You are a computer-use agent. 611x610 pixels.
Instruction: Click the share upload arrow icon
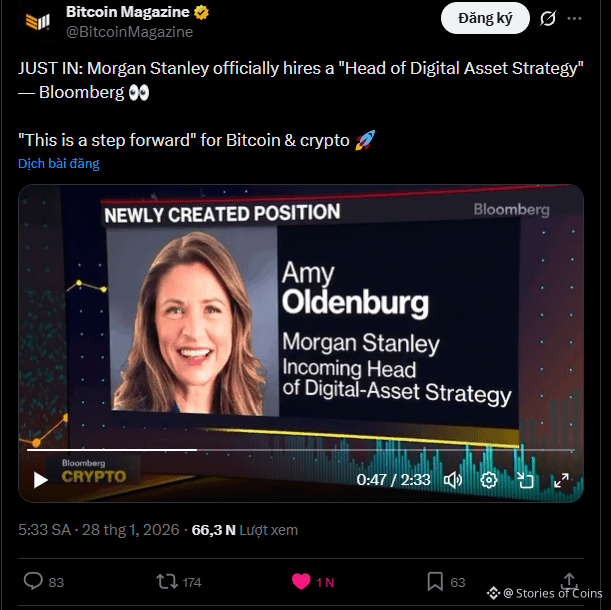(569, 581)
